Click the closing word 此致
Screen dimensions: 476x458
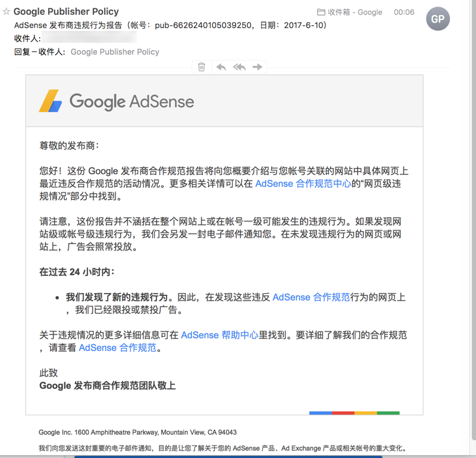(48, 373)
